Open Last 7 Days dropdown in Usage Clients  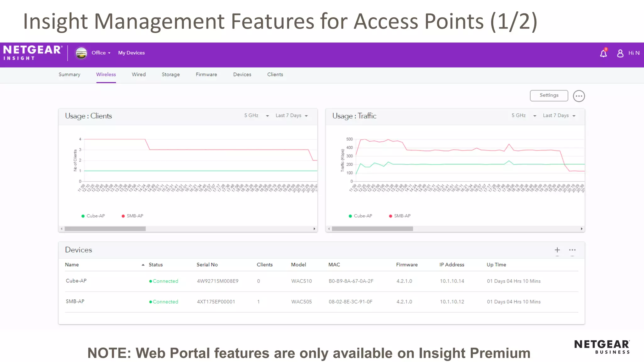[x=291, y=116]
